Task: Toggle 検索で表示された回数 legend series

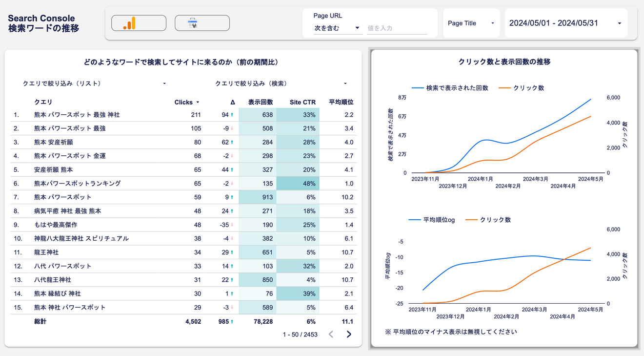Action: coord(450,88)
